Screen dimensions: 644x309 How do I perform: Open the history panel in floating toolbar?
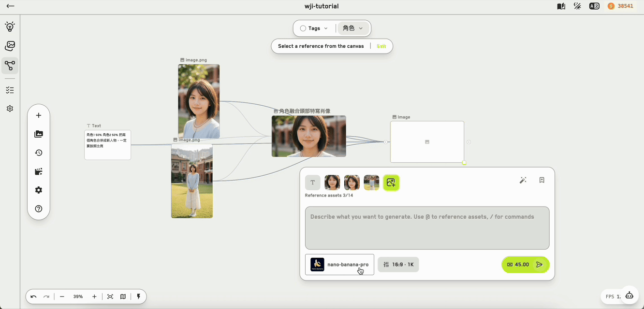pyautogui.click(x=39, y=153)
